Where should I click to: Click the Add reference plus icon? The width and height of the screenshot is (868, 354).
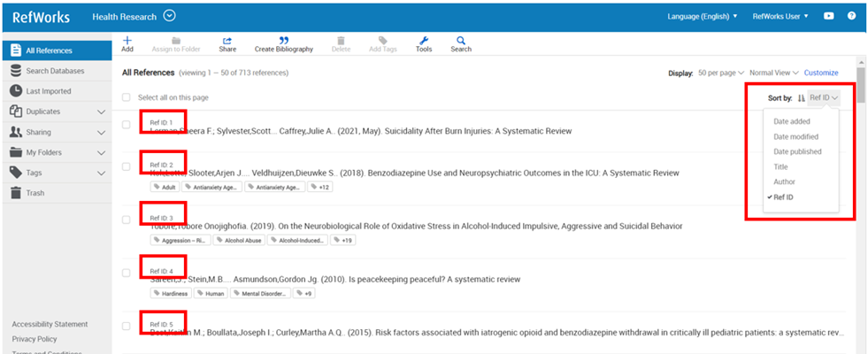coord(127,41)
